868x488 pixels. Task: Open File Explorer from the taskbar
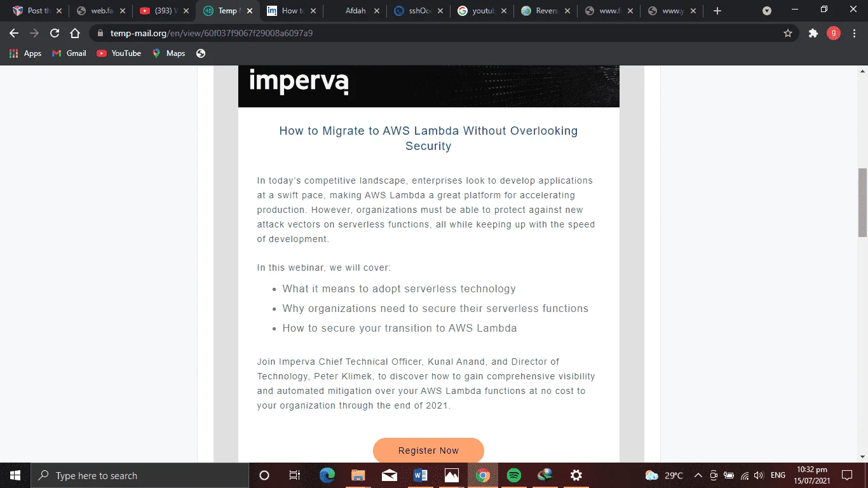pos(358,475)
